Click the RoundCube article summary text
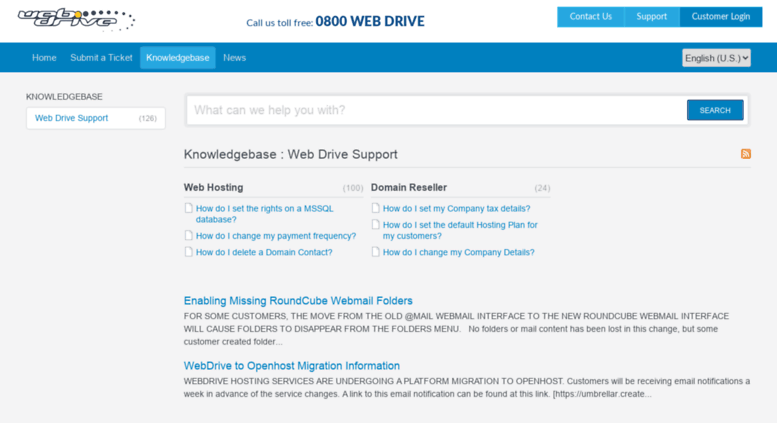777x423 pixels. click(456, 329)
